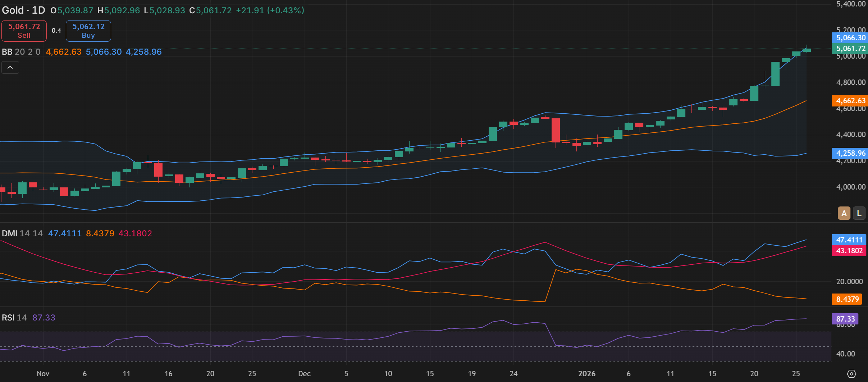This screenshot has height=382, width=868.
Task: Click the Gold · 1D symbol title
Action: pos(24,10)
